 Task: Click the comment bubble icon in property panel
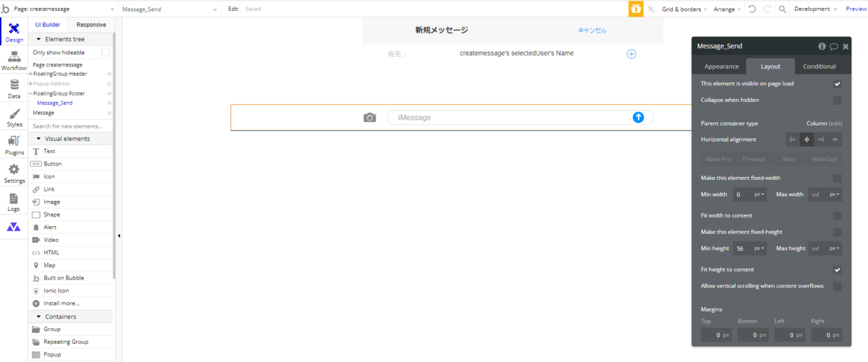coord(833,46)
